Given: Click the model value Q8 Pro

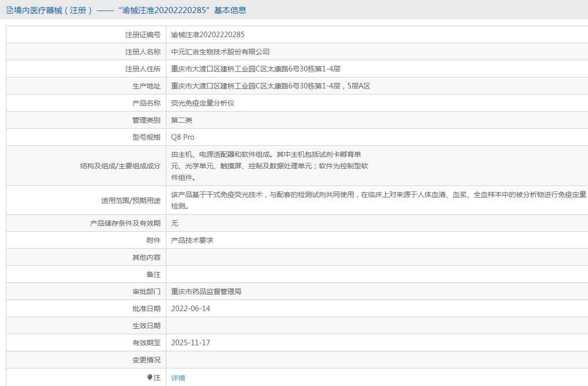Looking at the screenshot, I should tap(182, 137).
